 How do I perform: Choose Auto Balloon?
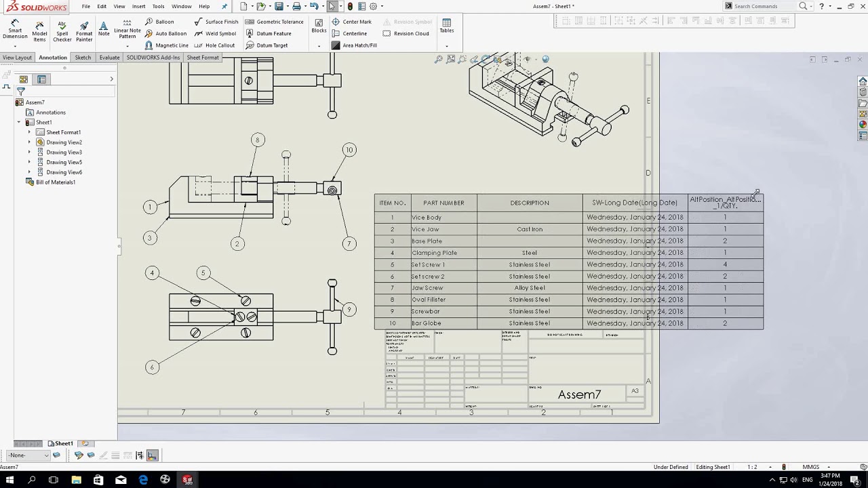[166, 33]
